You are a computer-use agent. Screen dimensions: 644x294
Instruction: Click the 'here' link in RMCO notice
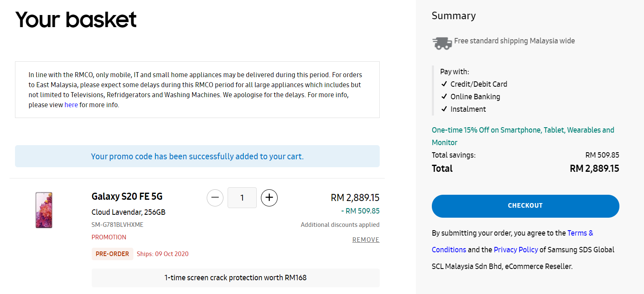coord(71,105)
